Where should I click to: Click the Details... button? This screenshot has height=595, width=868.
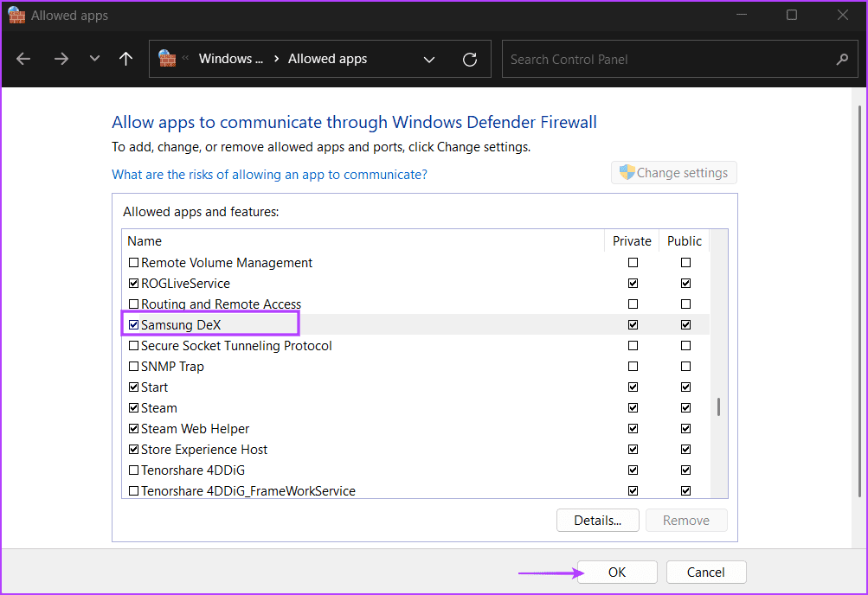click(x=597, y=521)
